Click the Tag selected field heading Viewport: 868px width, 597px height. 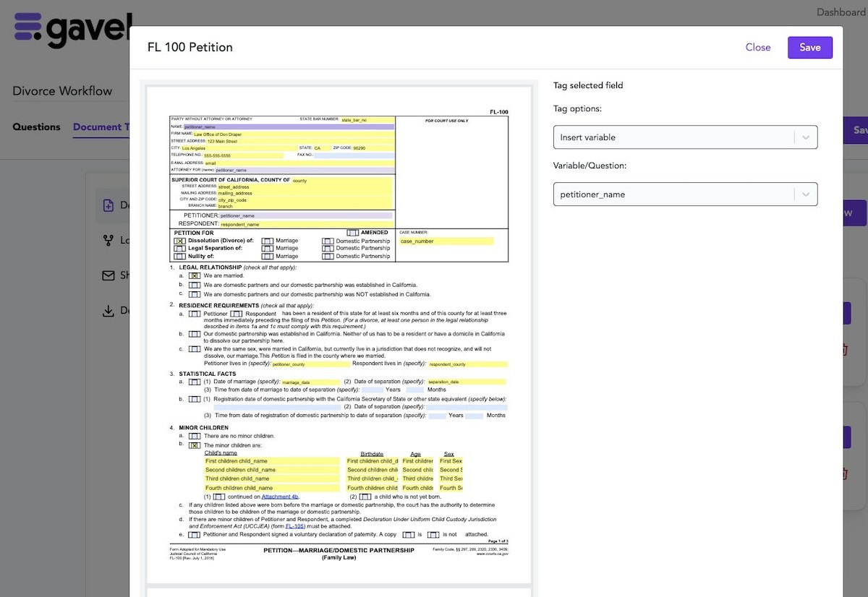(x=588, y=85)
